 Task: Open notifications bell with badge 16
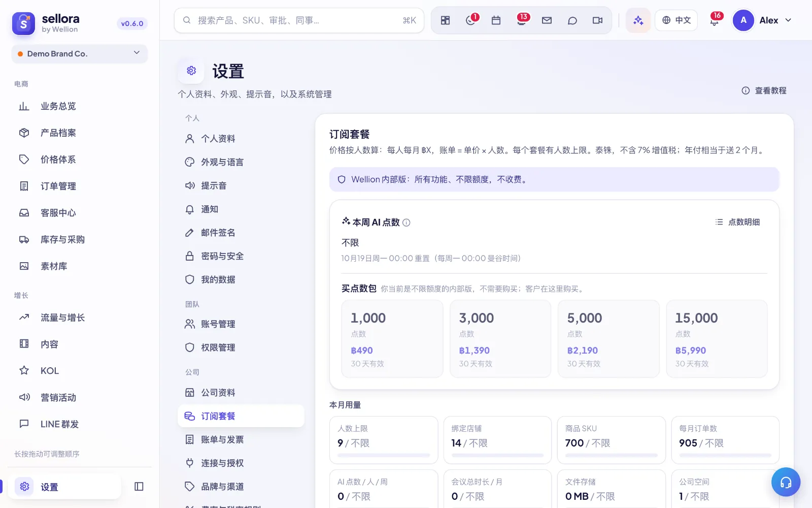(715, 20)
